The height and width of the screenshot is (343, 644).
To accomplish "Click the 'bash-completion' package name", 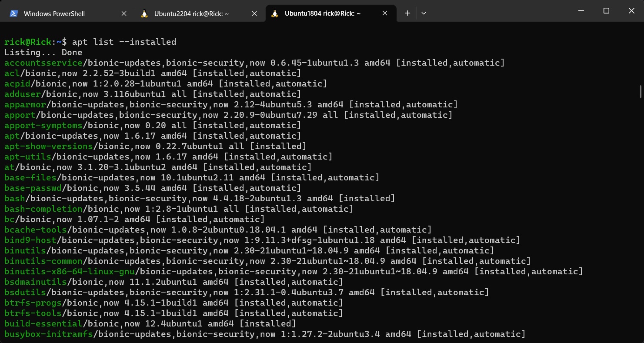I will click(x=43, y=209).
